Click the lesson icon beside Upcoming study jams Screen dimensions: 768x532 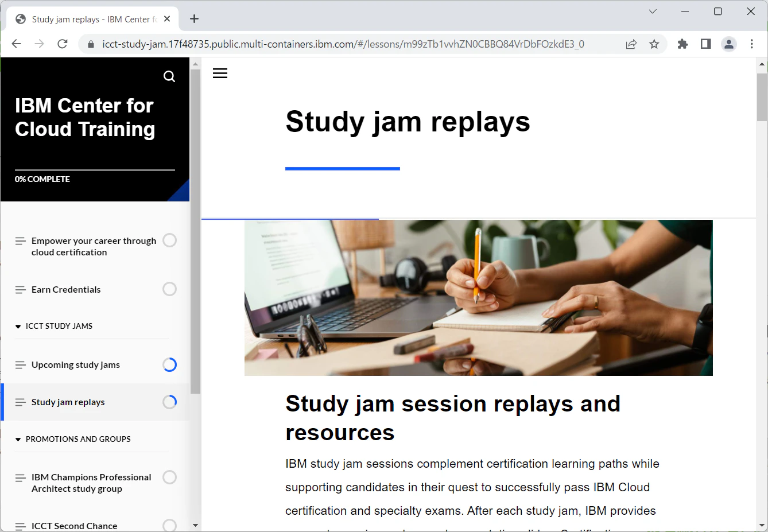click(21, 365)
